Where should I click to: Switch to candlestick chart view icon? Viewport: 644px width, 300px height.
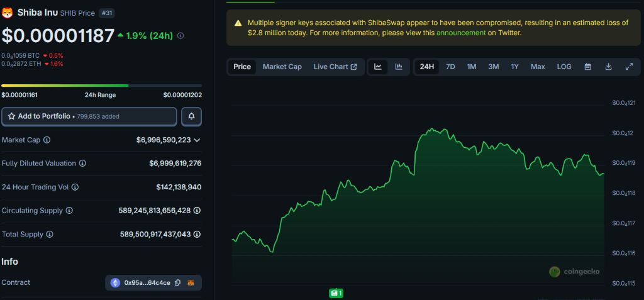point(399,67)
